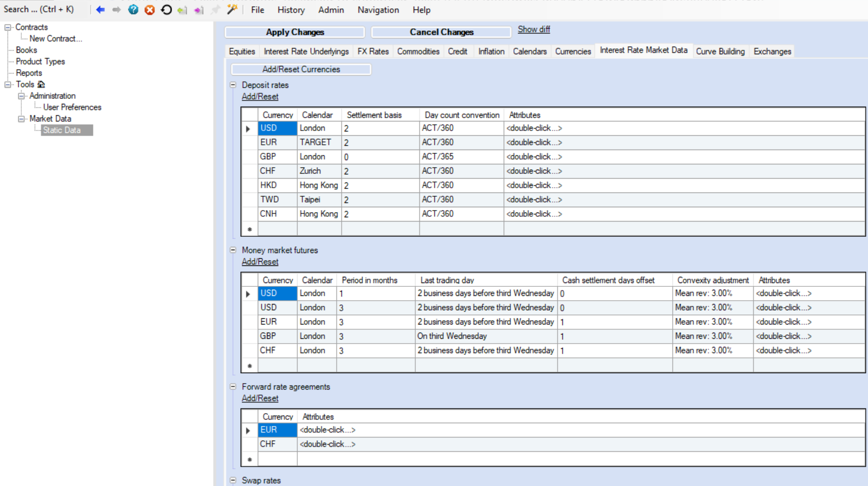Click the magic wand icon
The width and height of the screenshot is (868, 486).
pos(232,9)
